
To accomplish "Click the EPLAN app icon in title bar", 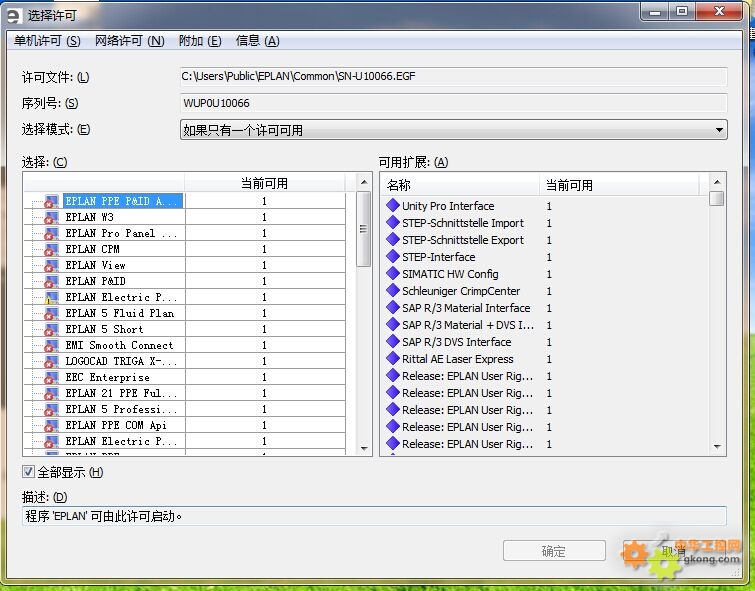I will pos(13,15).
